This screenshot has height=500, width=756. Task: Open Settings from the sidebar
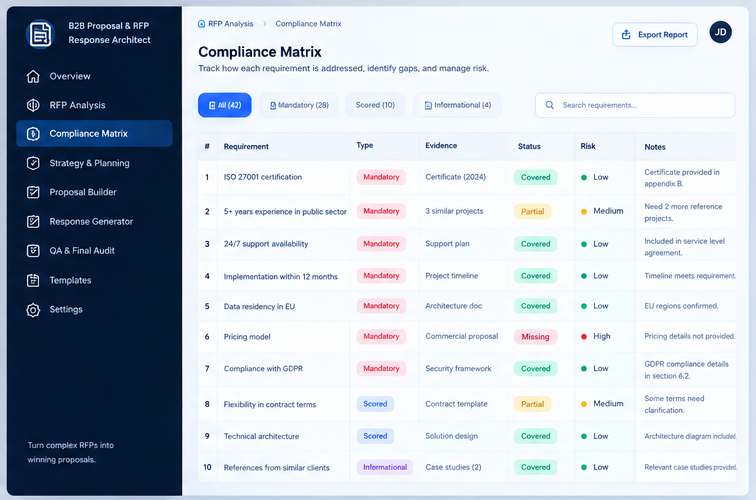pyautogui.click(x=94, y=310)
